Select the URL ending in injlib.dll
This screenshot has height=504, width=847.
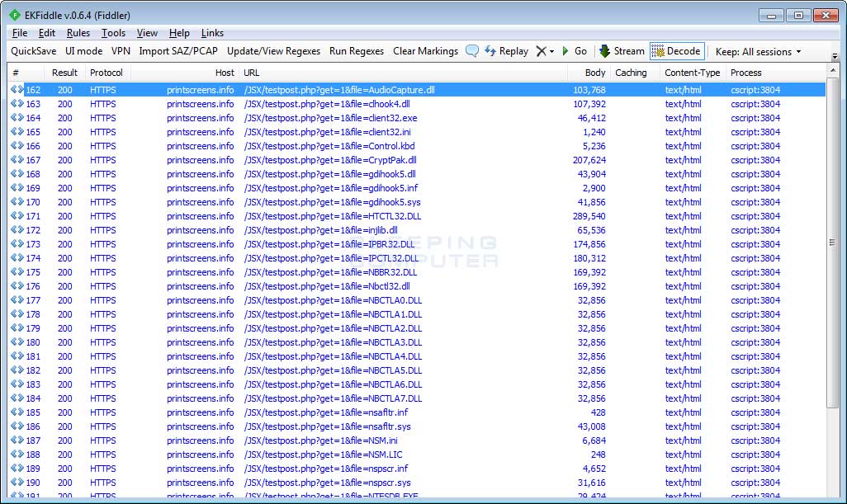pyautogui.click(x=321, y=230)
